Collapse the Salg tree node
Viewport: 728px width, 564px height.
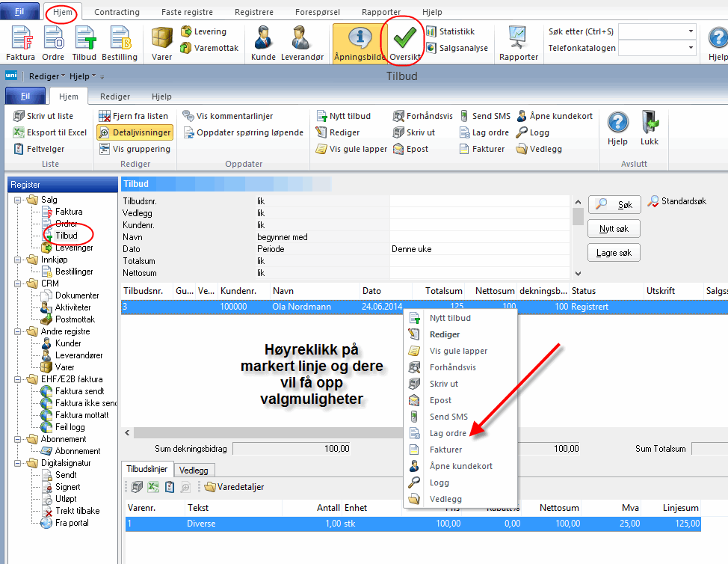(x=18, y=200)
